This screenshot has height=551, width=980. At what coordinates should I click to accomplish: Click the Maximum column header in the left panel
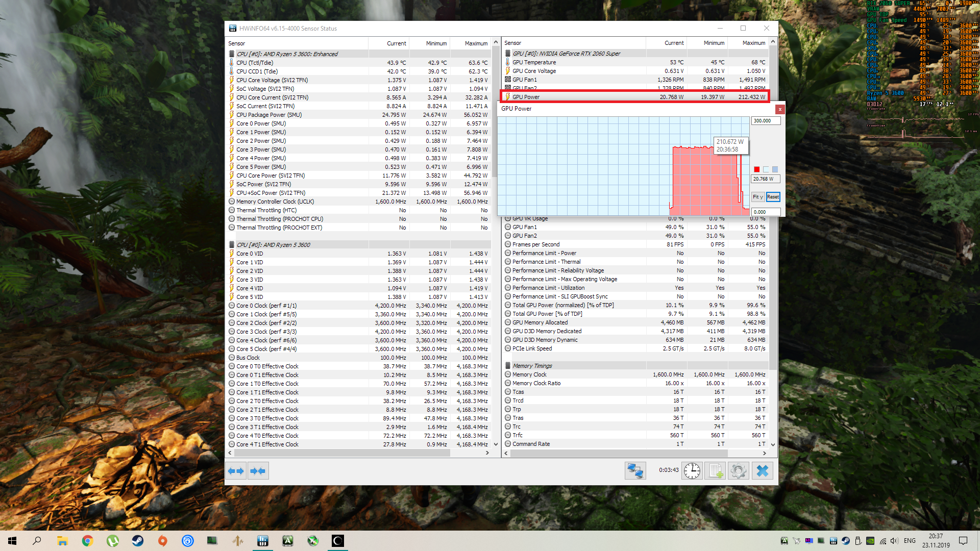(x=476, y=43)
